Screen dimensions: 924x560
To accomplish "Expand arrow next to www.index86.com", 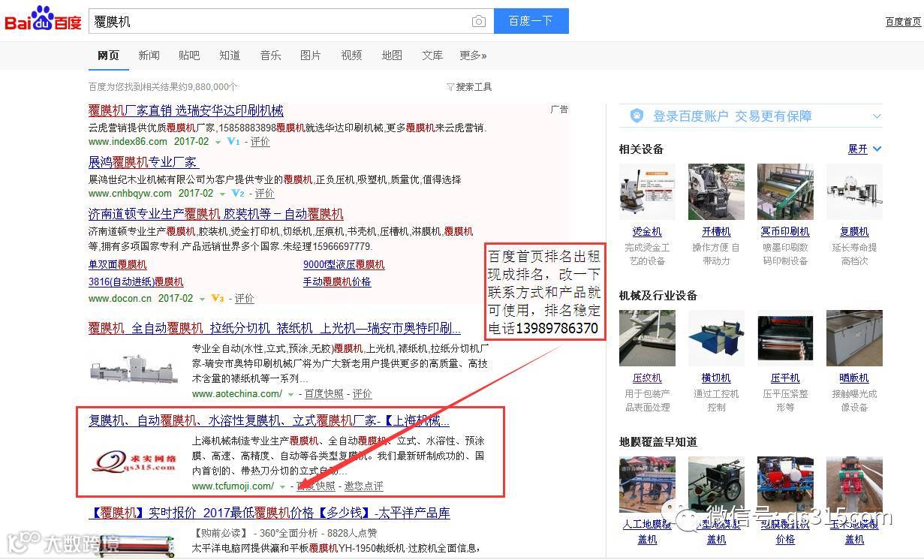I will point(218,142).
